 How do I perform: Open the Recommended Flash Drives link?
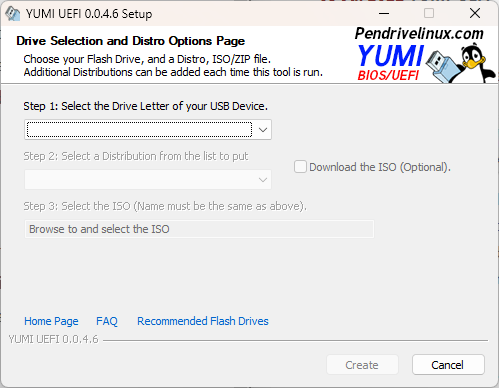[203, 321]
